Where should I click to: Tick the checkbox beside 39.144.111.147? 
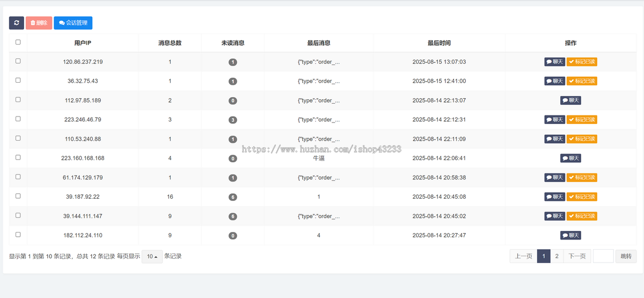point(18,215)
